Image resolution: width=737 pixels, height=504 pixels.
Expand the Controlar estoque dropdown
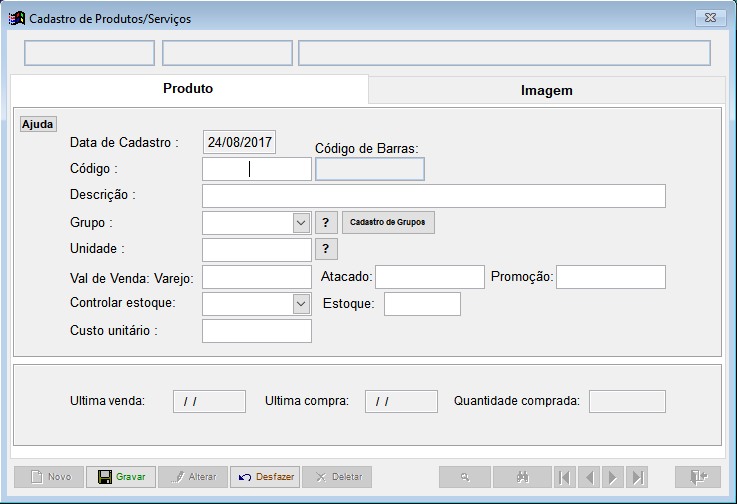point(301,304)
